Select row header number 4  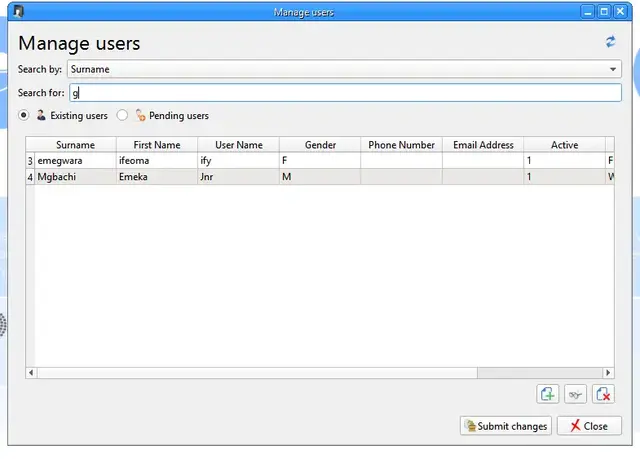pos(30,177)
